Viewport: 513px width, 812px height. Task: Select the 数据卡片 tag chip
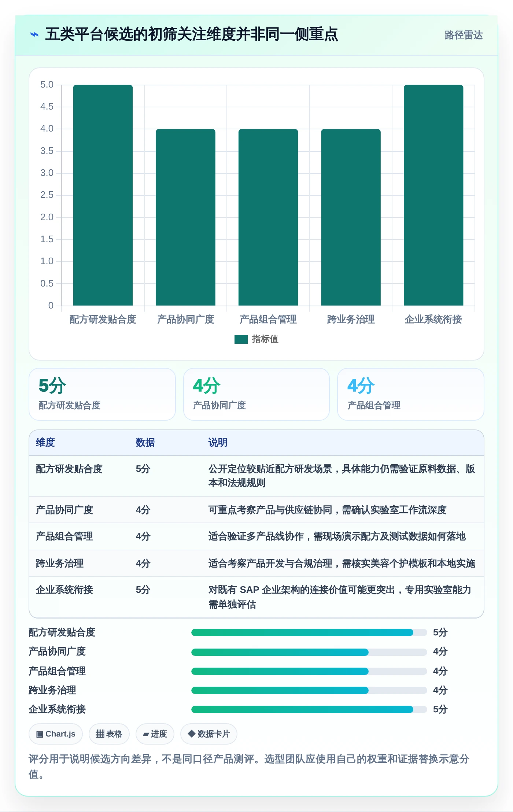pos(209,734)
